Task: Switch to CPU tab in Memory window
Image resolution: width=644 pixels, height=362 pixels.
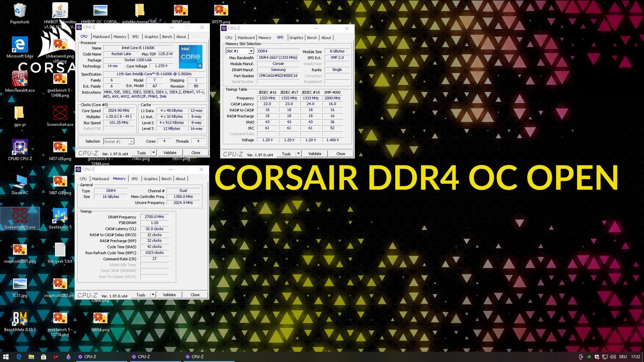Action: tap(83, 179)
